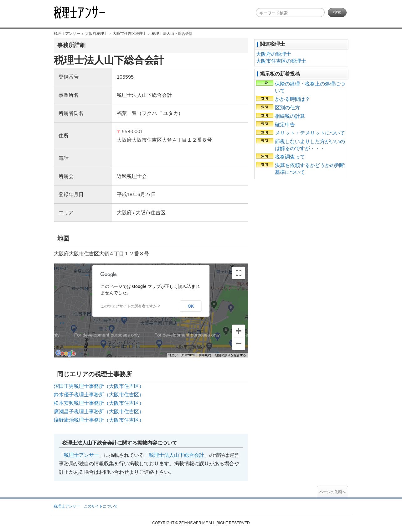Click 質問 badge beside 税務調査って
Image resolution: width=402 pixels, height=532 pixels.
pos(265,156)
